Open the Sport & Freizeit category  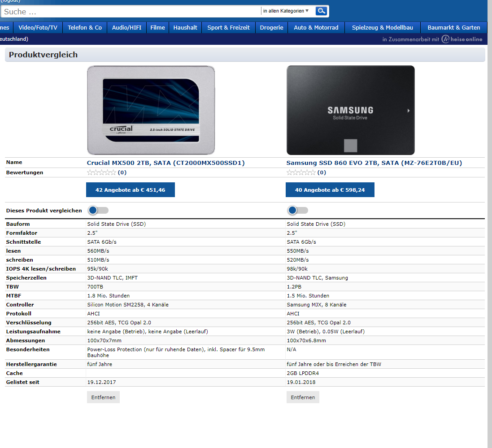(x=228, y=28)
